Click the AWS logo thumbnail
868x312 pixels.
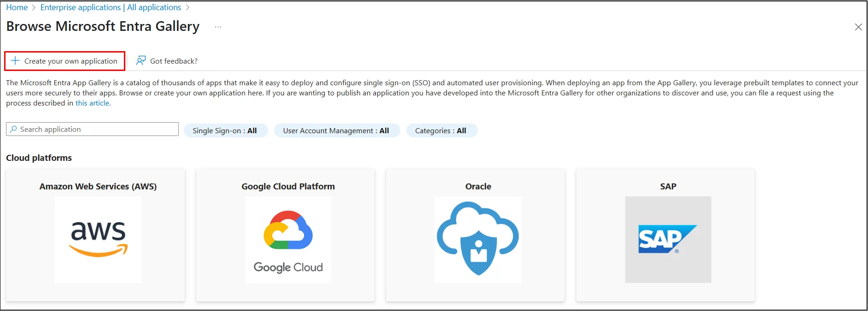[98, 240]
